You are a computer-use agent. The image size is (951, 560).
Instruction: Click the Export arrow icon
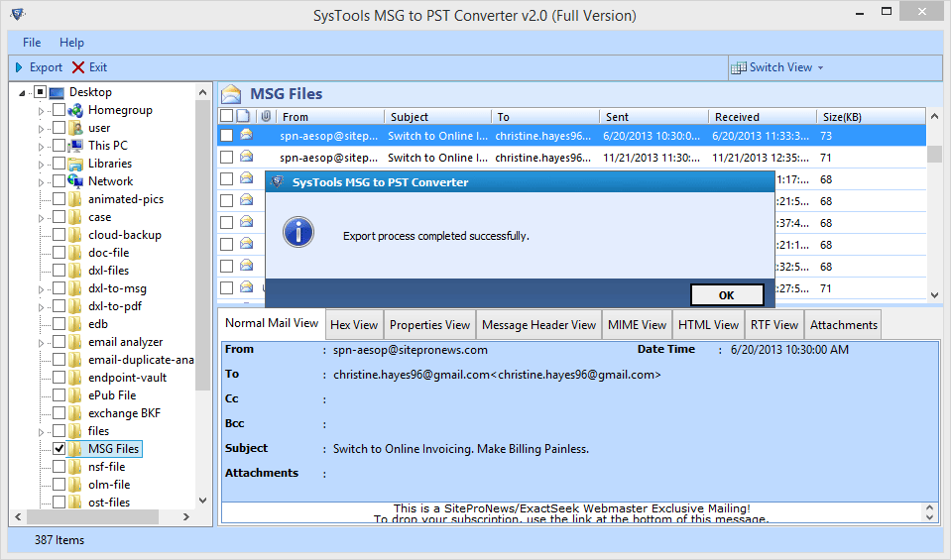[x=19, y=67]
